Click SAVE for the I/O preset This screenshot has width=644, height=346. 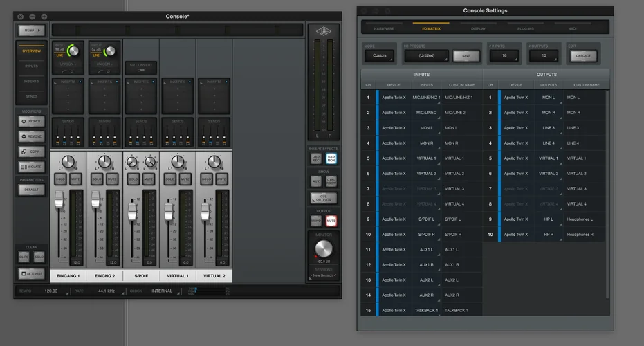[466, 55]
